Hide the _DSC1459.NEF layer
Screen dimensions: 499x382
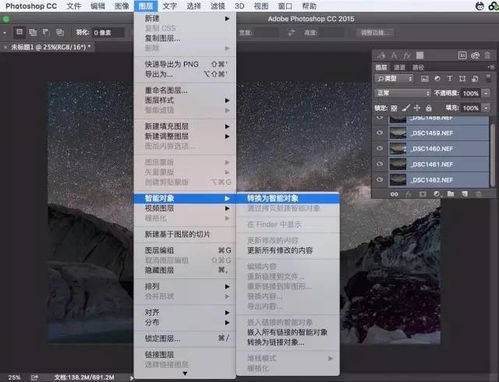[379, 133]
